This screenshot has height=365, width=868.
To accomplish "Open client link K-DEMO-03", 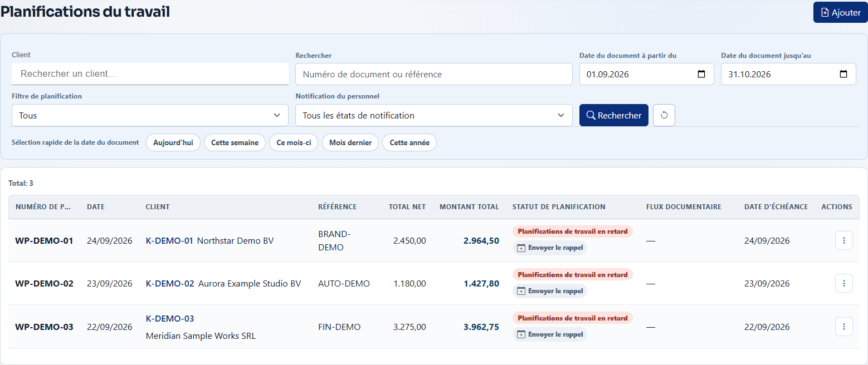I will pos(170,318).
